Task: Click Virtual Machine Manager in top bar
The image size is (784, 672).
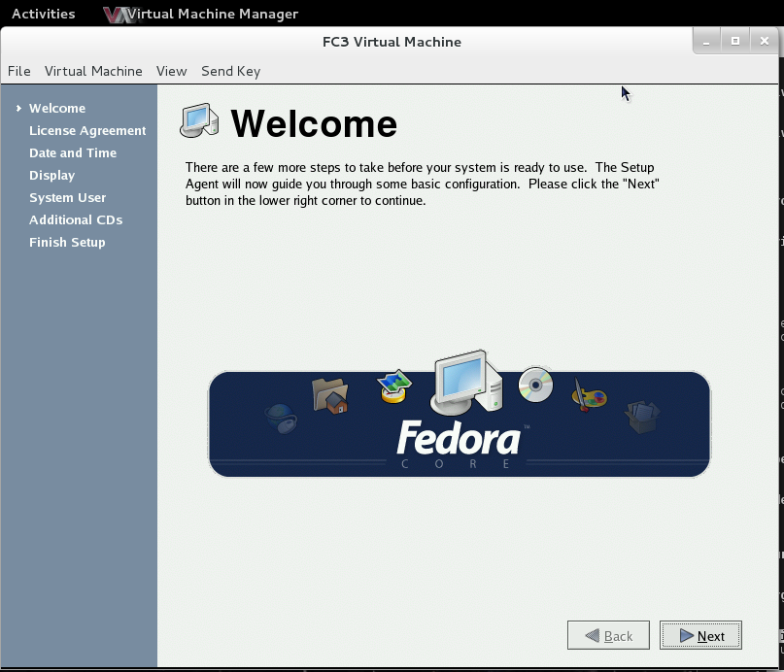Action: (x=212, y=14)
